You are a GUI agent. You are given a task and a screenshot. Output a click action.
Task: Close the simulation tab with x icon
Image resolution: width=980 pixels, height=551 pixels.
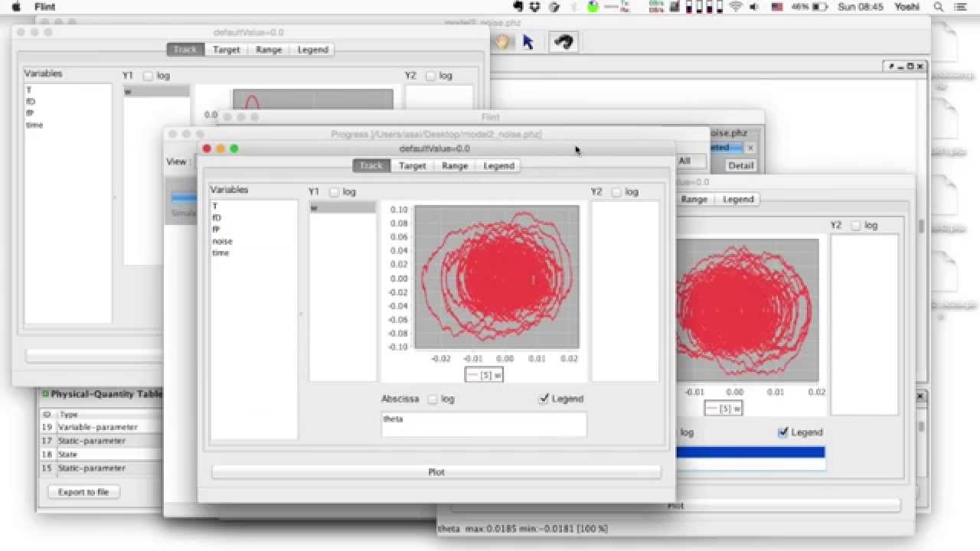[x=750, y=148]
